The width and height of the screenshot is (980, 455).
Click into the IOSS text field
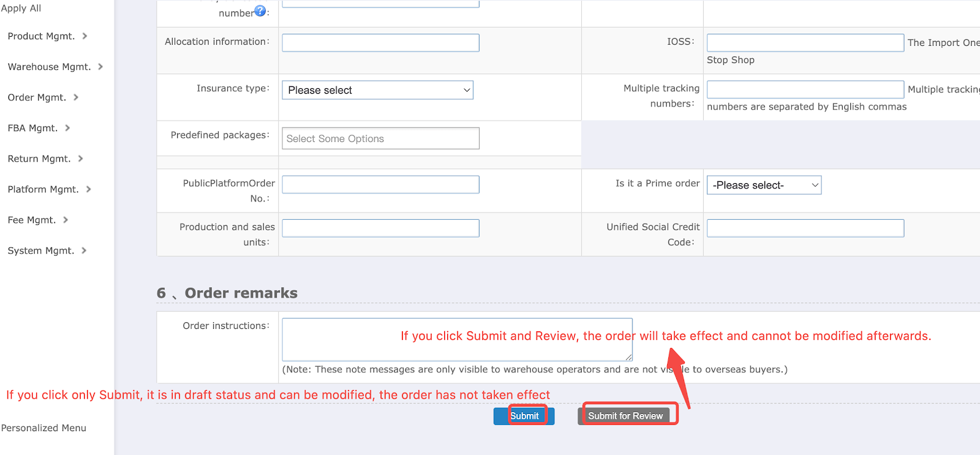pyautogui.click(x=805, y=43)
